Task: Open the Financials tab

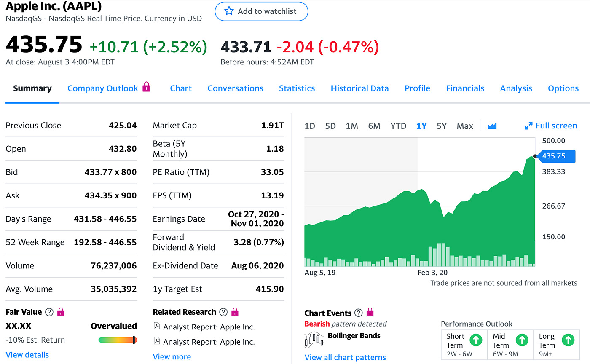Action: [x=465, y=88]
